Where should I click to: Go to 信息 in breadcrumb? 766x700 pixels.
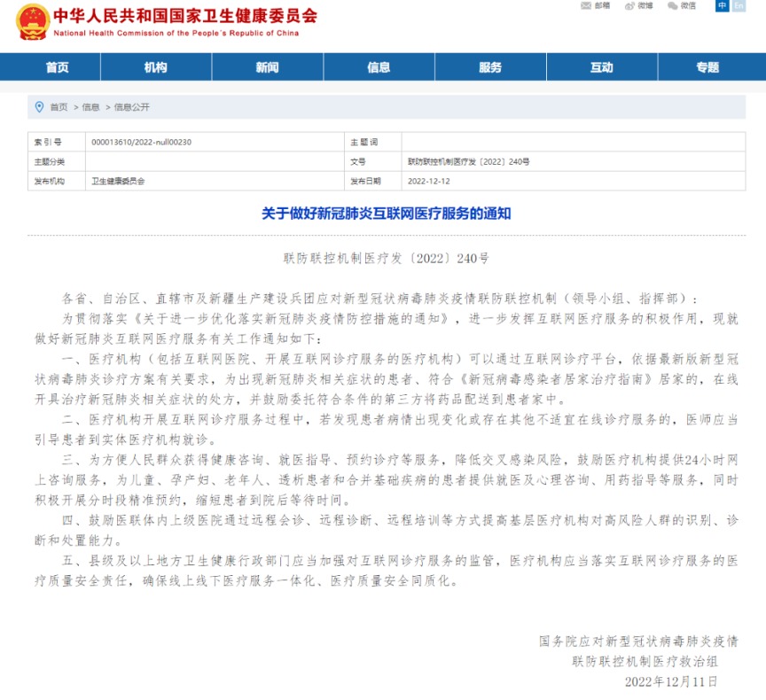90,107
